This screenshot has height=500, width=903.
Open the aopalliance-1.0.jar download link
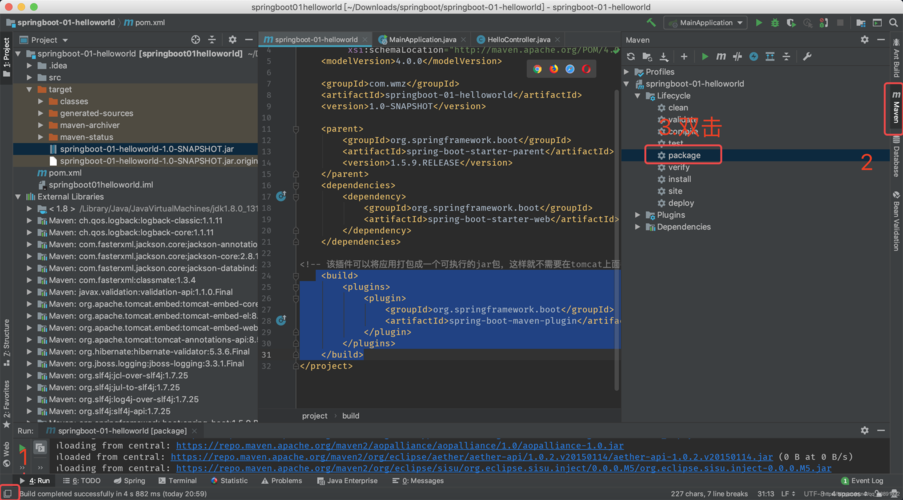click(x=400, y=446)
